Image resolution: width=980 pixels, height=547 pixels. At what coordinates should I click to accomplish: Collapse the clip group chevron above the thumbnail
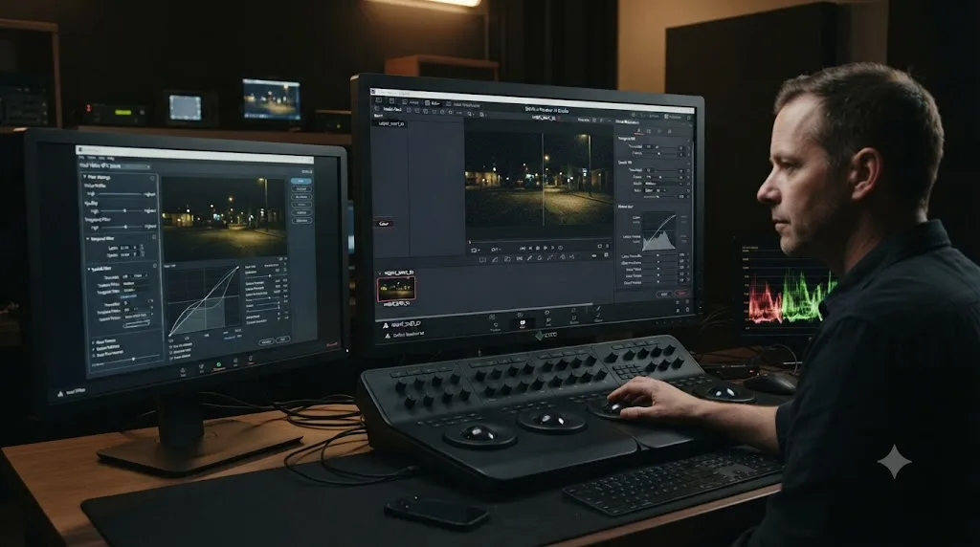click(380, 273)
